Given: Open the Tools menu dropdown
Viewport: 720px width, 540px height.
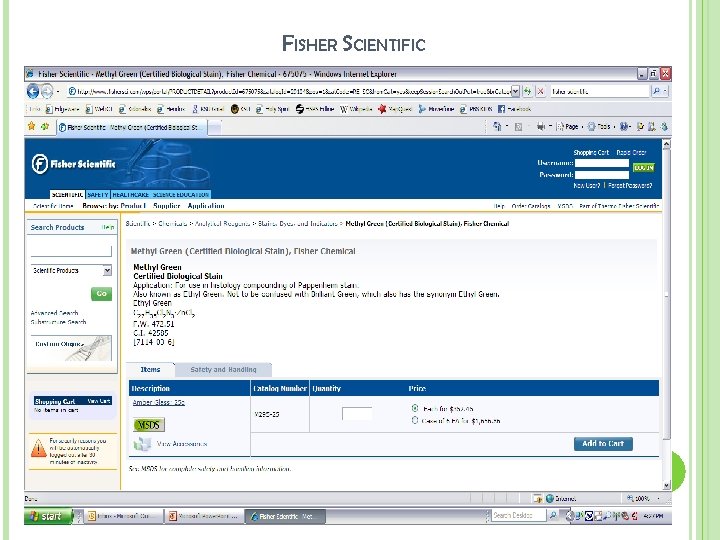Looking at the screenshot, I should (601, 126).
